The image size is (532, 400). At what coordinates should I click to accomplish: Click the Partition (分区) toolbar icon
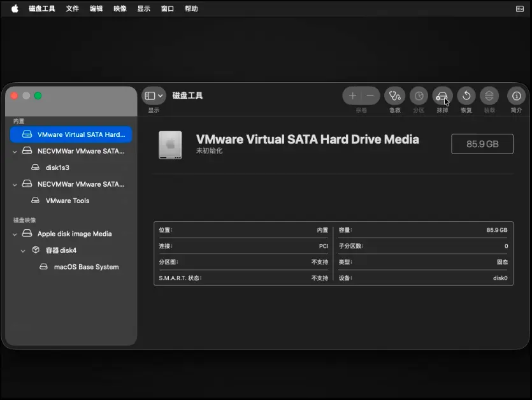[x=419, y=96]
